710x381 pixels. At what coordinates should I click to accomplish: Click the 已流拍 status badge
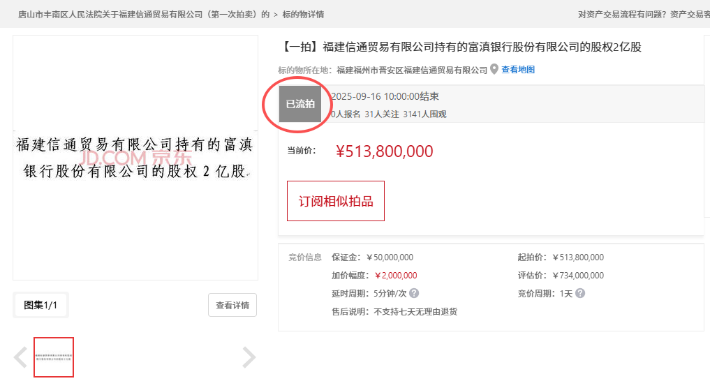point(300,104)
